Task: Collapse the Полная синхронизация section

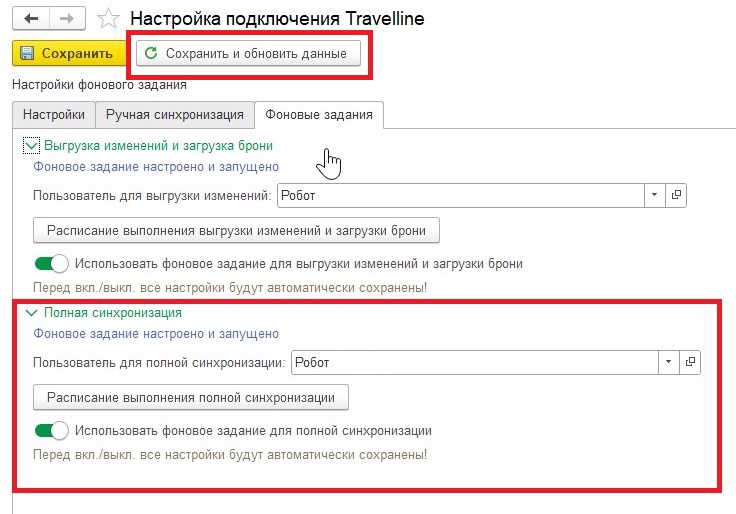Action: tap(31, 313)
